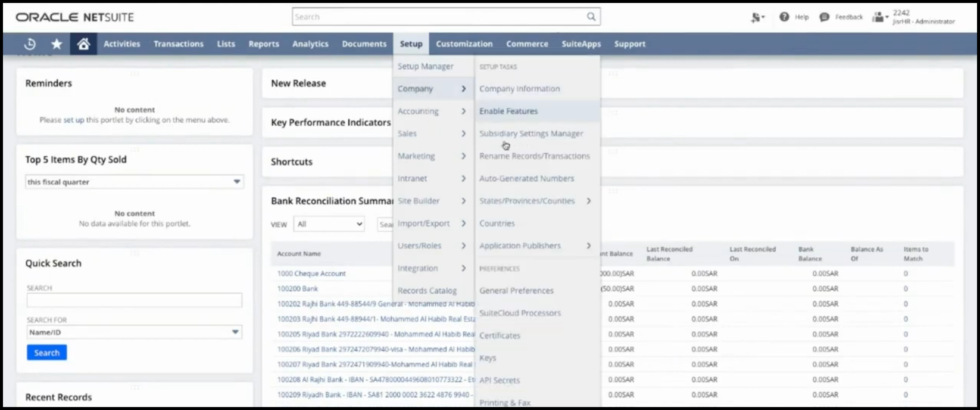Open the Recent Records clock icon

[30, 44]
